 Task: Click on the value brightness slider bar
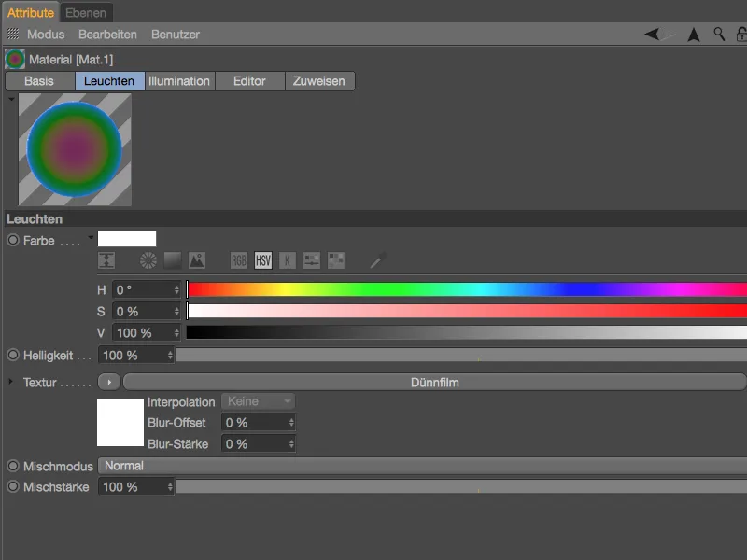(466, 332)
